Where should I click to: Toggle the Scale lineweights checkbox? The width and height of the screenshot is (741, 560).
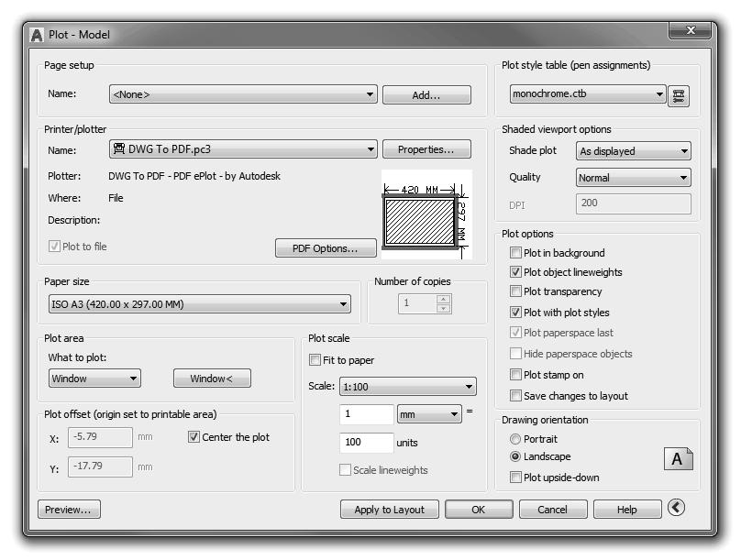pyautogui.click(x=346, y=470)
